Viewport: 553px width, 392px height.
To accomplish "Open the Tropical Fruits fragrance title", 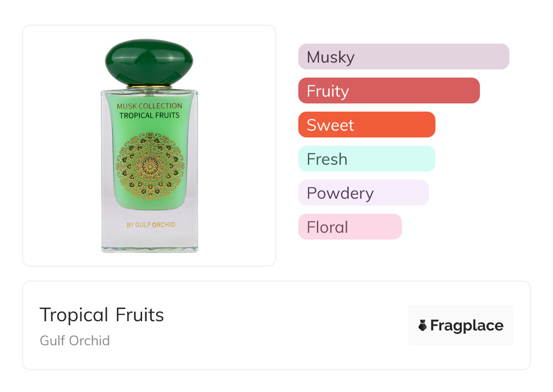I will pyautogui.click(x=102, y=315).
